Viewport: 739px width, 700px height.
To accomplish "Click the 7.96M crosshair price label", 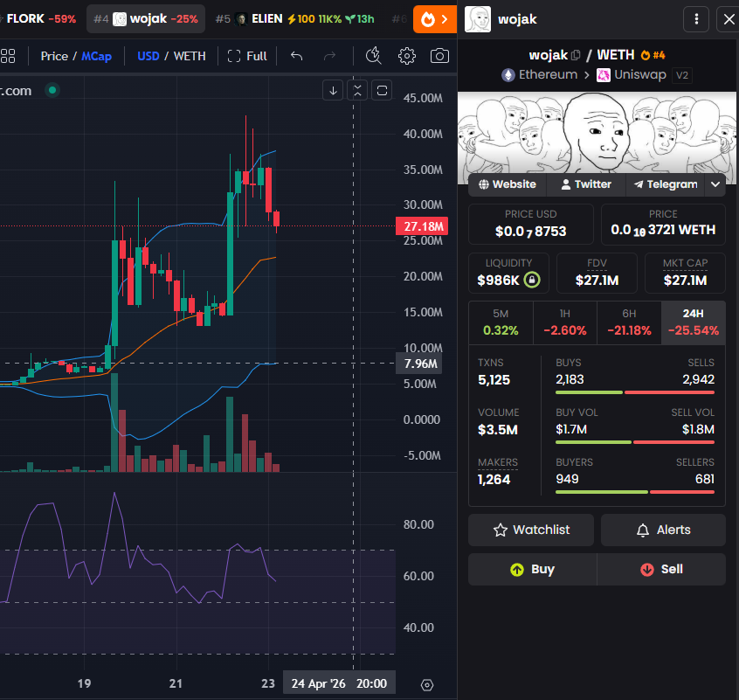I will click(x=418, y=364).
